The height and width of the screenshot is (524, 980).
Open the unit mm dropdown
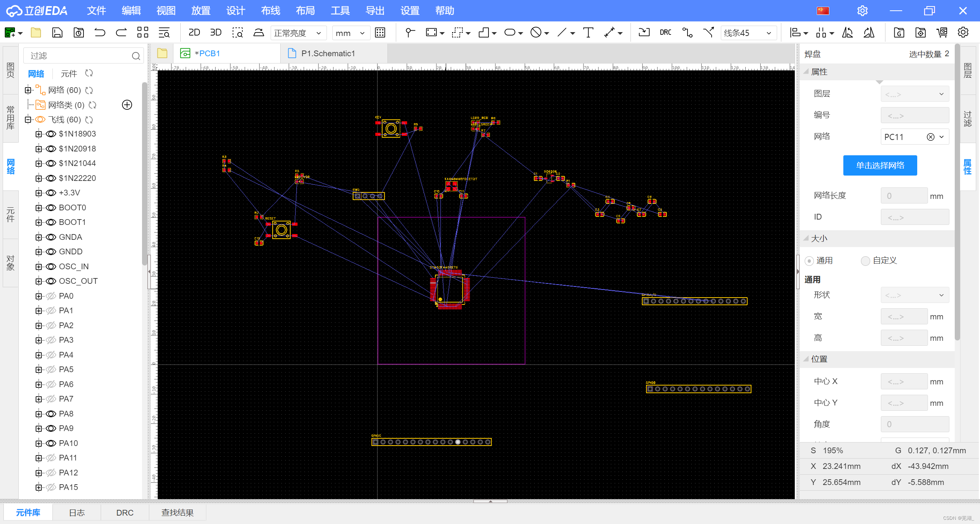pos(350,33)
